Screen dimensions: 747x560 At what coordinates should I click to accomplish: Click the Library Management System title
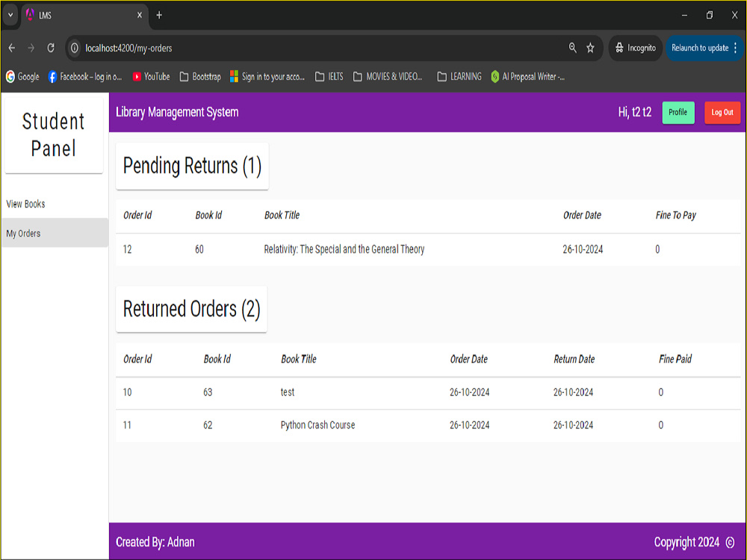(x=177, y=113)
